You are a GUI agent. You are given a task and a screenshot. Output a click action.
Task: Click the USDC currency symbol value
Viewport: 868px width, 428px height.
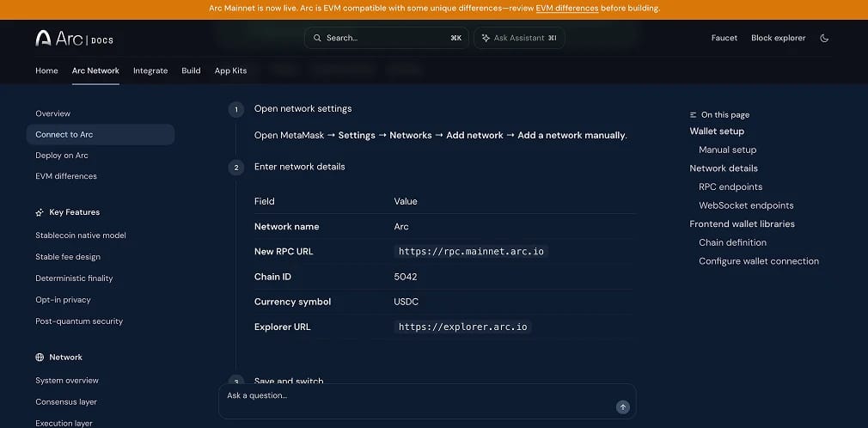point(406,302)
